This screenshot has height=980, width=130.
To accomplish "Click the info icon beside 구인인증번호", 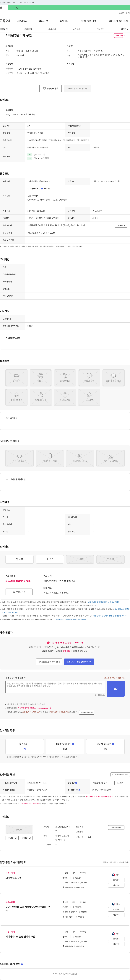I will [80, 790].
